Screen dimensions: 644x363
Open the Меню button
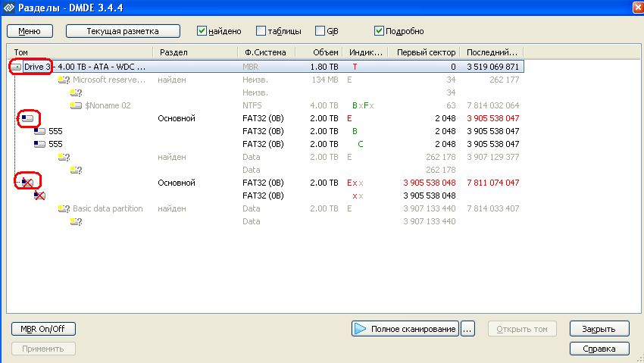click(x=30, y=31)
